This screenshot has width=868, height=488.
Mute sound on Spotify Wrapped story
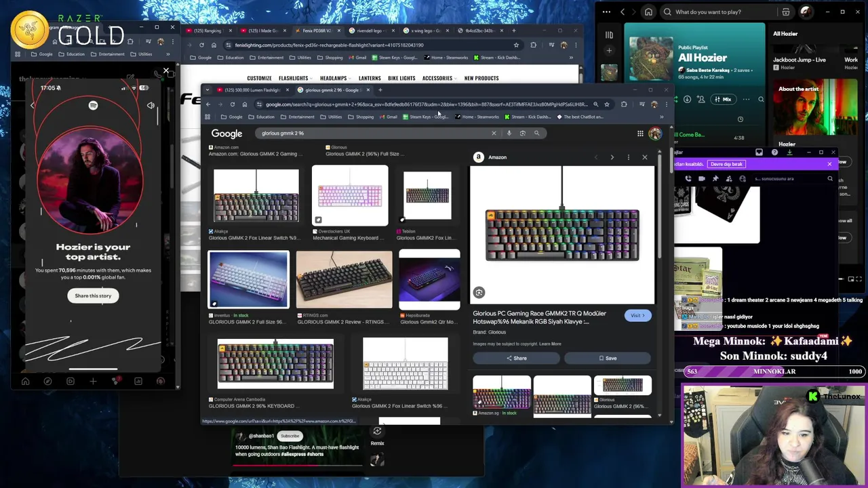[151, 105]
